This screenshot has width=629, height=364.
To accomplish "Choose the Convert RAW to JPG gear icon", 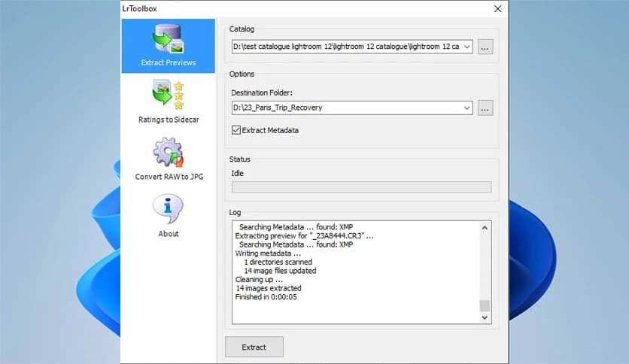I will click(x=169, y=153).
